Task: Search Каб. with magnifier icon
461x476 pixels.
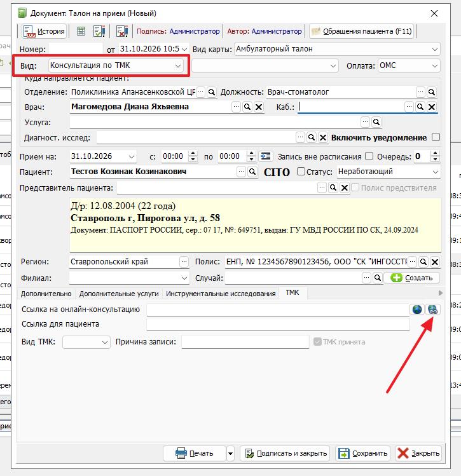Action: [x=420, y=107]
